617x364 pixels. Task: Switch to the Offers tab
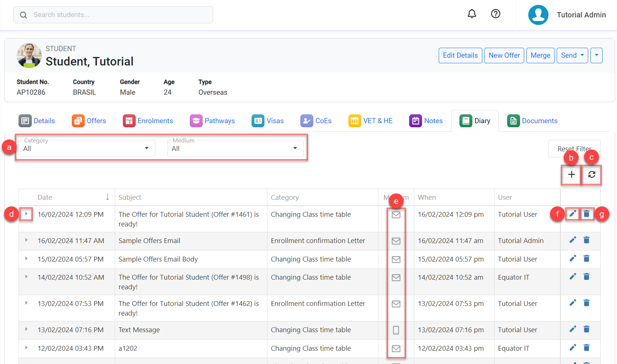coord(89,121)
